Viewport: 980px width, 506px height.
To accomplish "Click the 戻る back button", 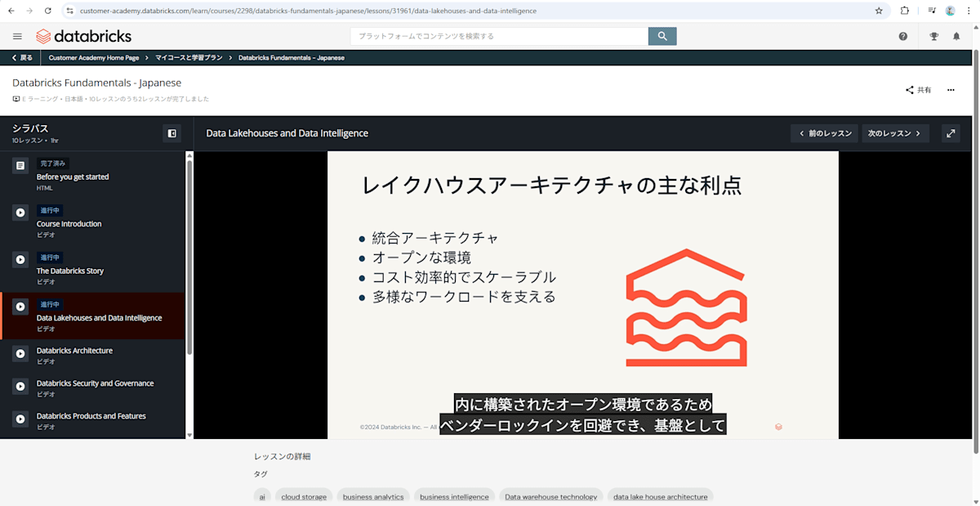I will [22, 58].
